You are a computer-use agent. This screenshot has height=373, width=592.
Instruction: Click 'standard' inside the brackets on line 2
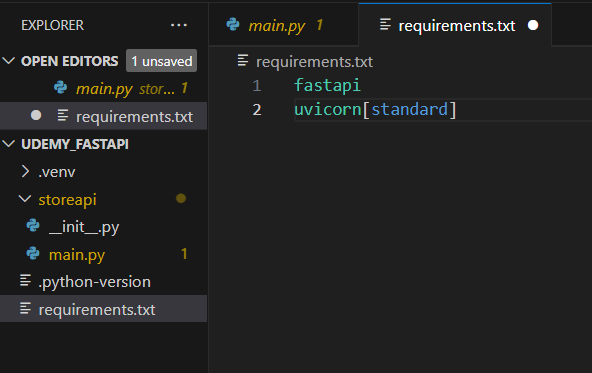(x=410, y=109)
